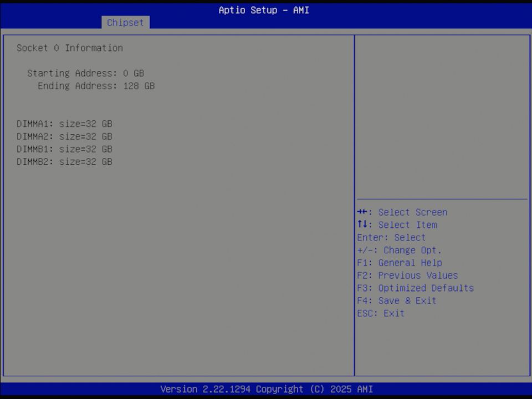The image size is (532, 399).
Task: Select the DIMMB2 size entry
Action: (64, 162)
